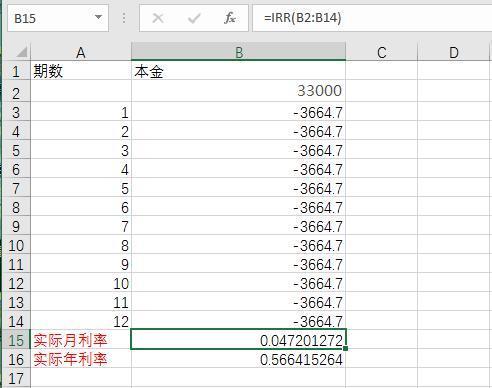Click cell B2 containing 33000

(x=239, y=91)
